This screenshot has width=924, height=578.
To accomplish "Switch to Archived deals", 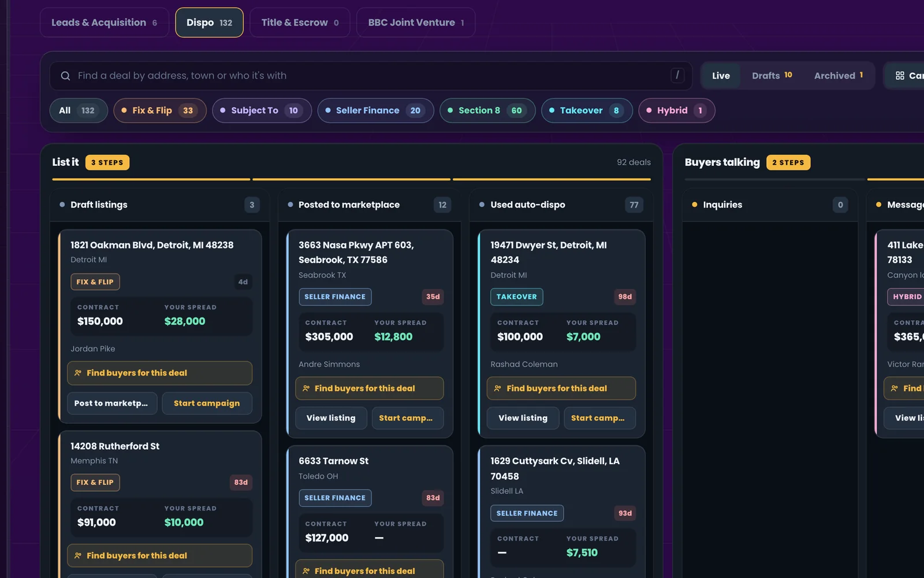I will (839, 76).
